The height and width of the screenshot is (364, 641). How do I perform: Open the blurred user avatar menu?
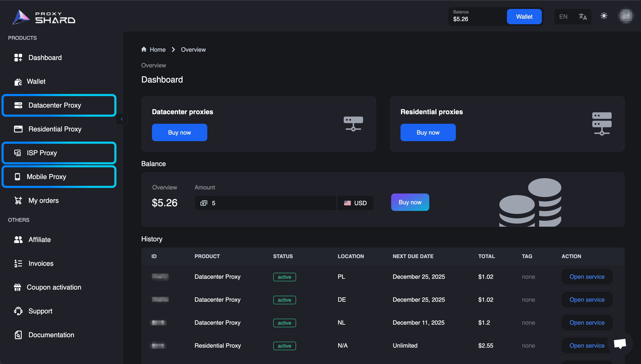pos(626,16)
